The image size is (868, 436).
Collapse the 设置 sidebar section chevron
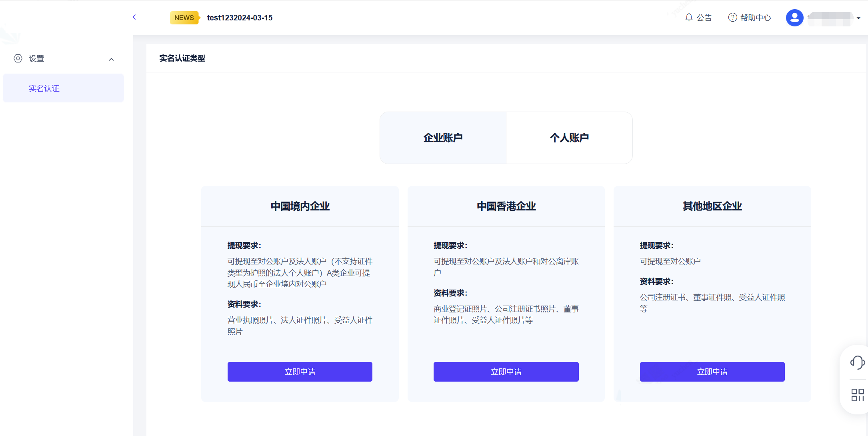pos(111,60)
